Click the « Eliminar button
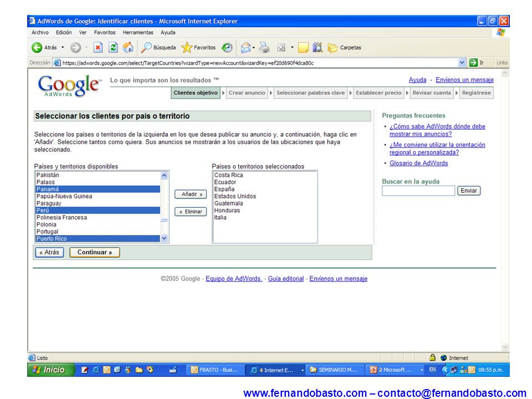 coord(191,212)
